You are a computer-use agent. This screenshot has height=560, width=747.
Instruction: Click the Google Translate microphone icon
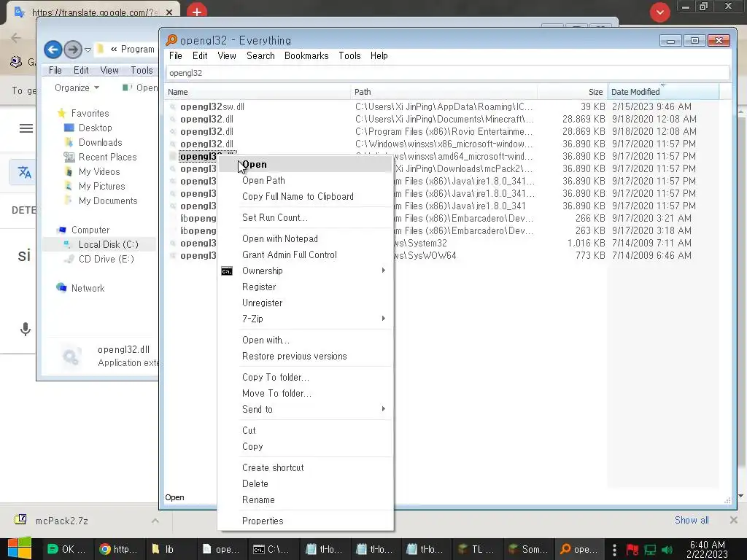pyautogui.click(x=26, y=329)
